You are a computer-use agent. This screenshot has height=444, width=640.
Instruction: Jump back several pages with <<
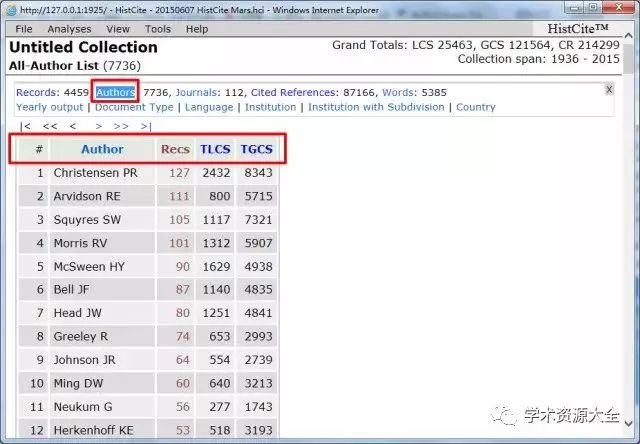coord(50,127)
